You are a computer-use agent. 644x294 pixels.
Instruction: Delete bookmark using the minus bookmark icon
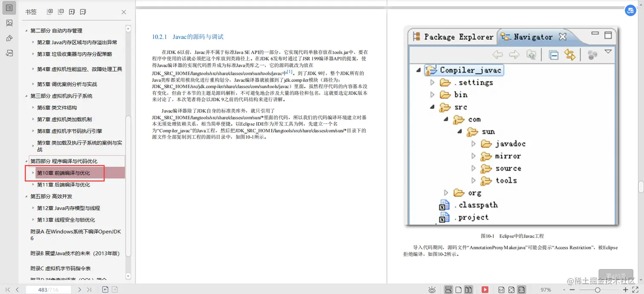tap(83, 12)
